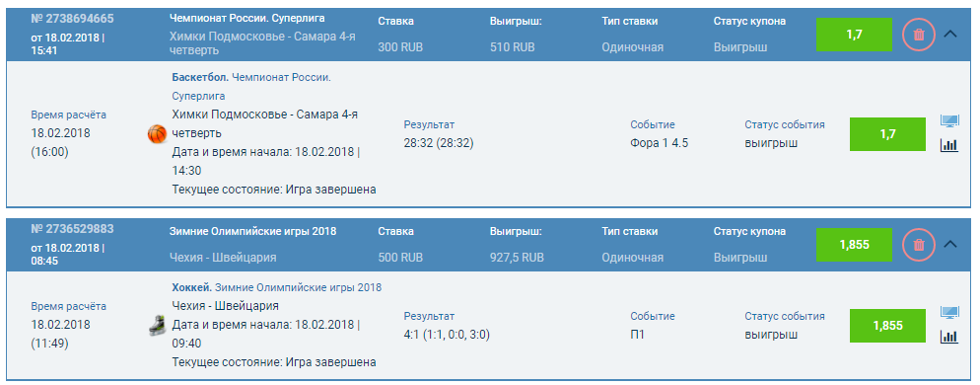
Task: Click the green 1,855 odds box in coupon header
Action: pos(854,245)
